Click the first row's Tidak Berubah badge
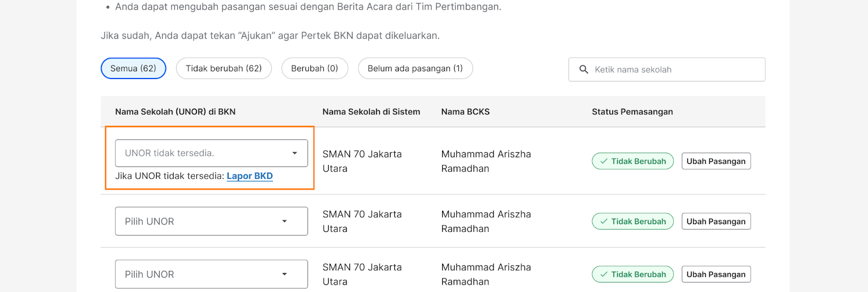 pos(633,161)
